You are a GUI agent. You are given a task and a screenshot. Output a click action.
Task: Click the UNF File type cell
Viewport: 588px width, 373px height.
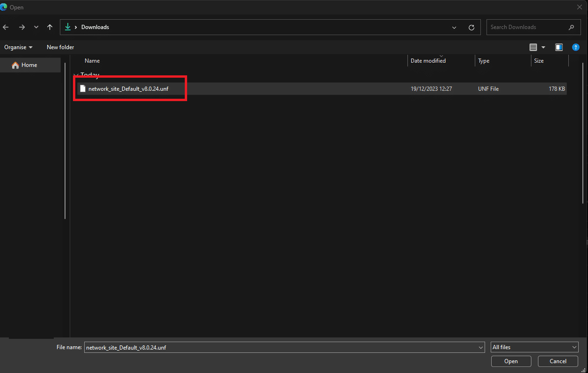pyautogui.click(x=488, y=89)
